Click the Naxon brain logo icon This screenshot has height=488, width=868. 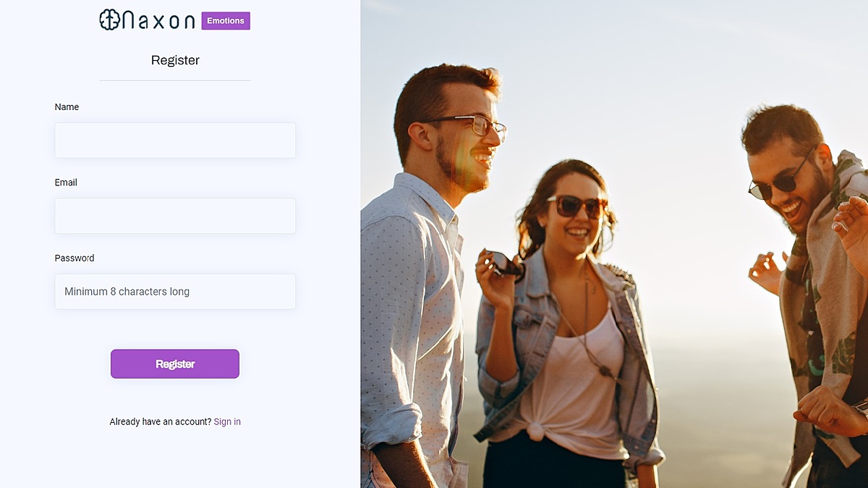tap(110, 20)
